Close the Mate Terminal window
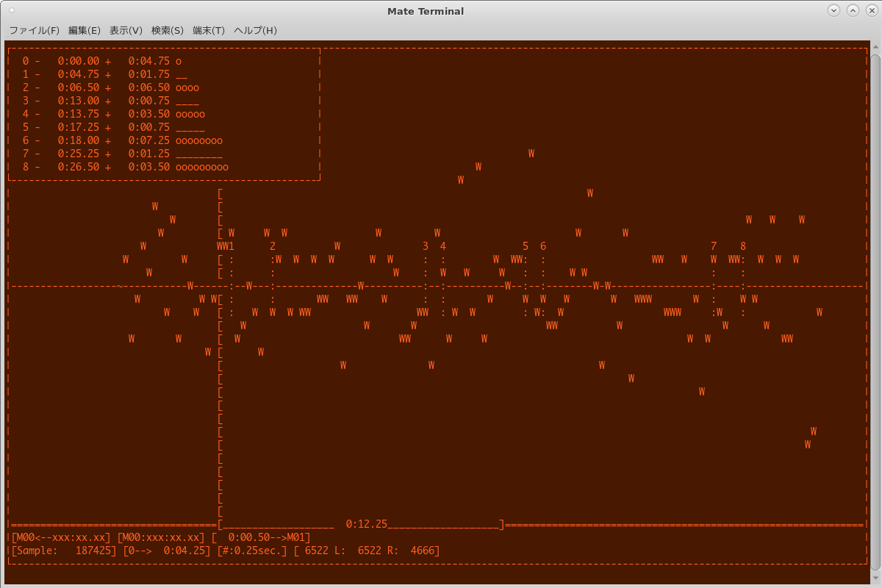Viewport: 882px width, 588px height. click(871, 10)
